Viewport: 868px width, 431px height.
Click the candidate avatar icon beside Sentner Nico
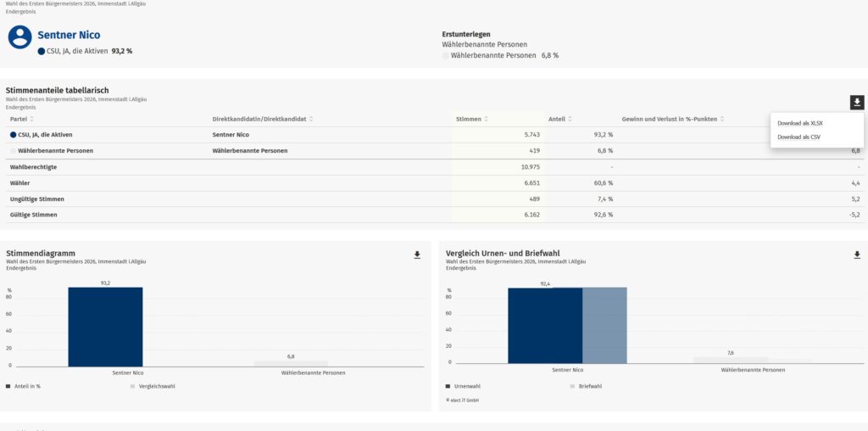click(21, 38)
